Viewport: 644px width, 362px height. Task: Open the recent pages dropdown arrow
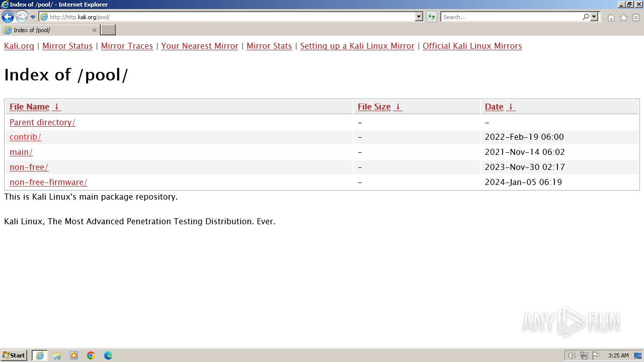[x=33, y=17]
